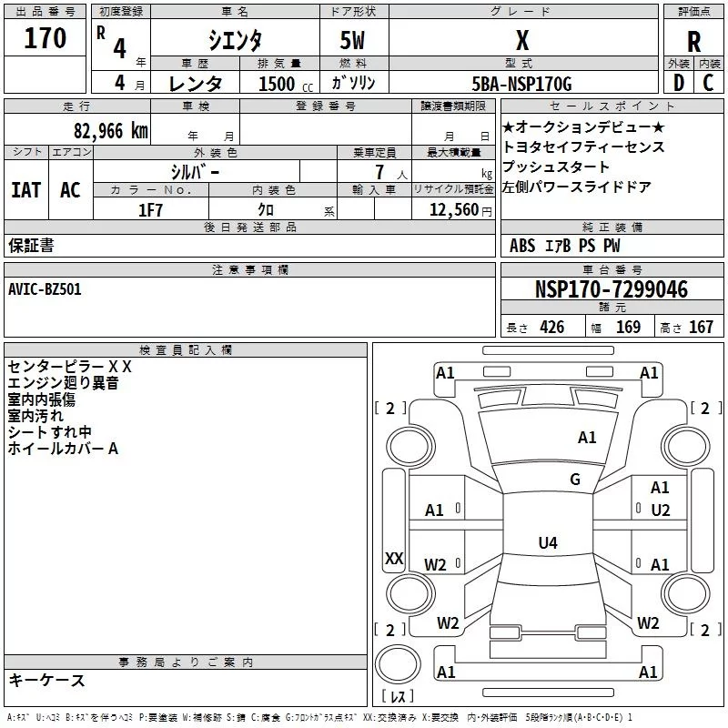The width and height of the screenshot is (728, 728).
Task: Click キーケース in office notice
Action: [46, 680]
